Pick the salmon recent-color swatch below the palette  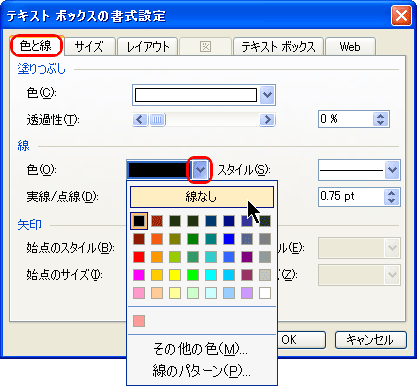tap(139, 321)
